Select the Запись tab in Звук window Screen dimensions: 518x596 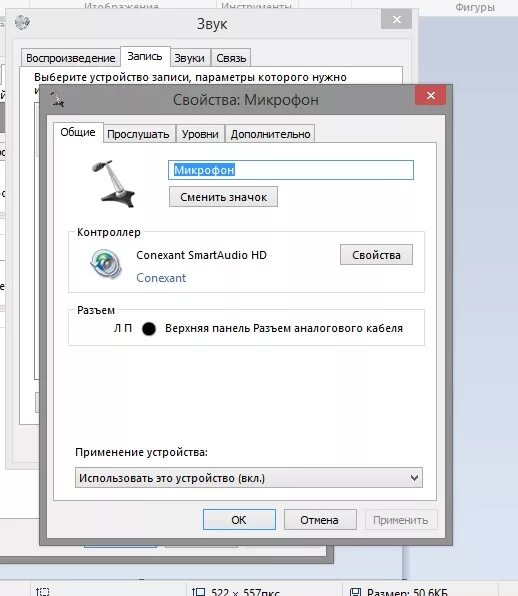145,57
